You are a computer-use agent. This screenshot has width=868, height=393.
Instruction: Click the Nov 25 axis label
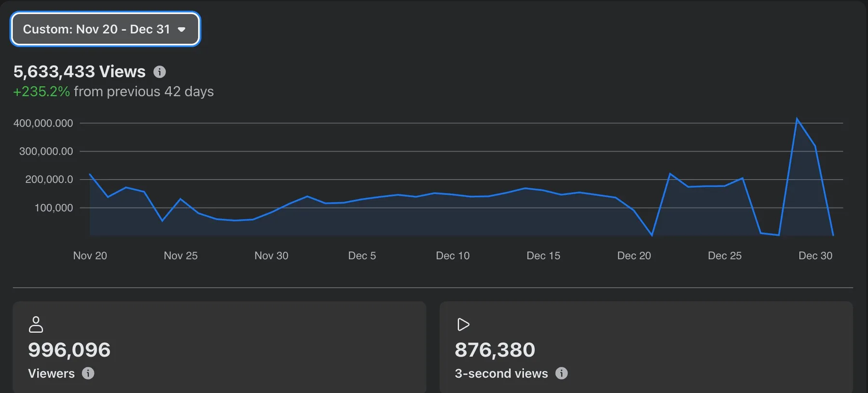click(181, 256)
